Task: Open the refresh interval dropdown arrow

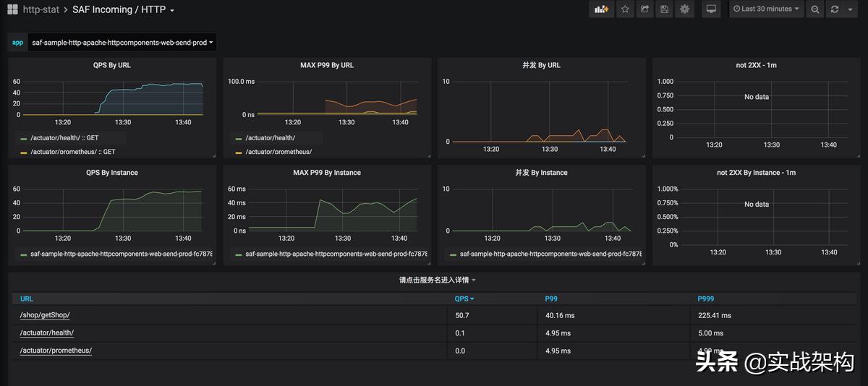Action: coord(851,9)
